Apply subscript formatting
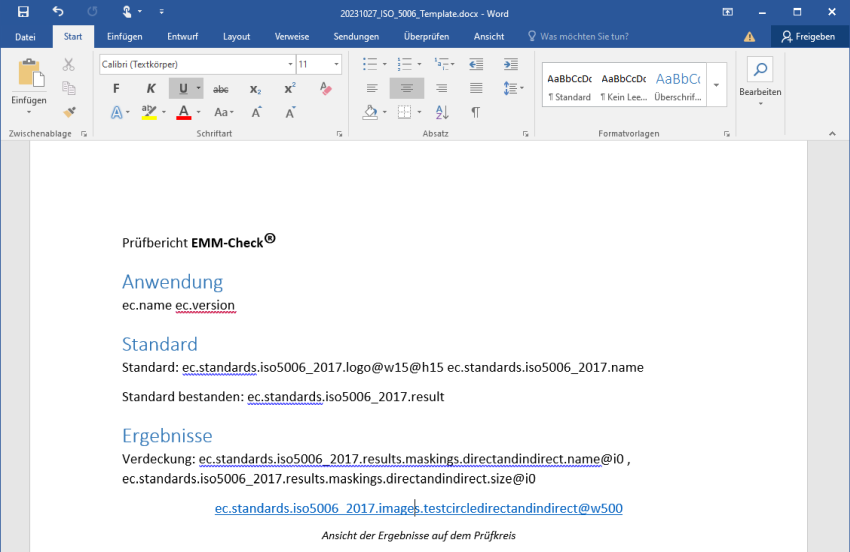 (x=255, y=89)
